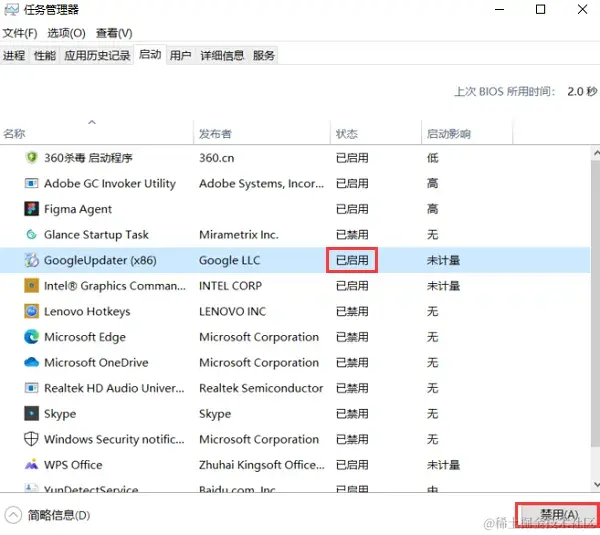Image resolution: width=600 pixels, height=535 pixels.
Task: Click the Windows Security shield icon
Action: 31,439
